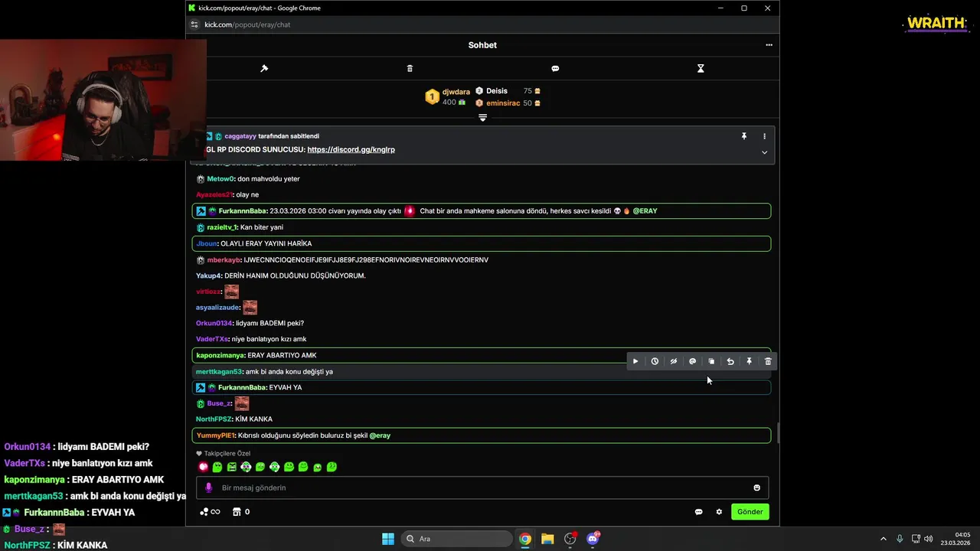Click the chat bubble icon beside the settings gear

698,512
